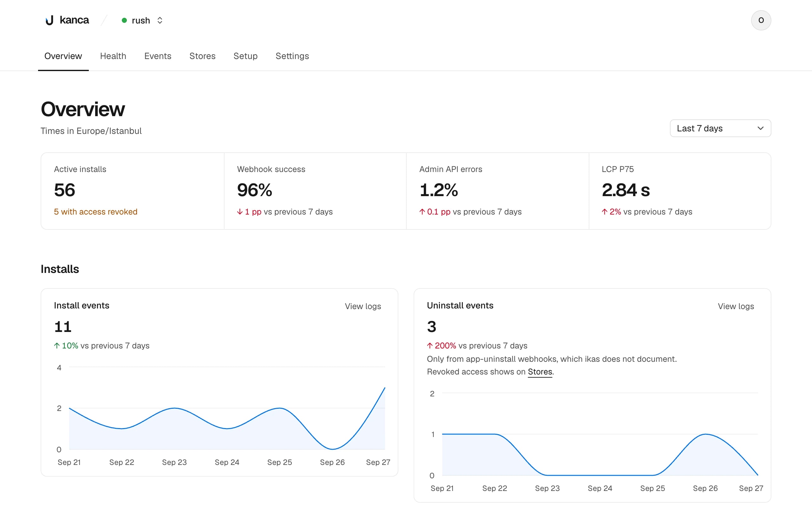Select the Setup tab
The height and width of the screenshot is (523, 812).
coord(245,56)
